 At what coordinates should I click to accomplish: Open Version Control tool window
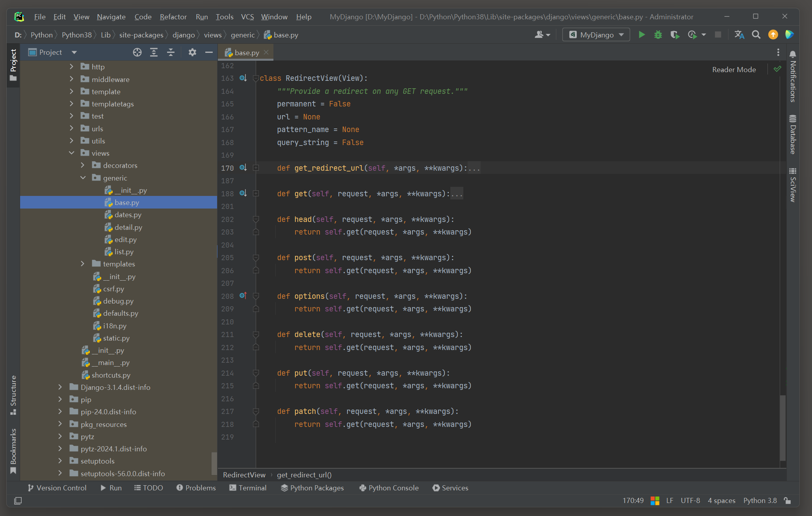pyautogui.click(x=57, y=488)
